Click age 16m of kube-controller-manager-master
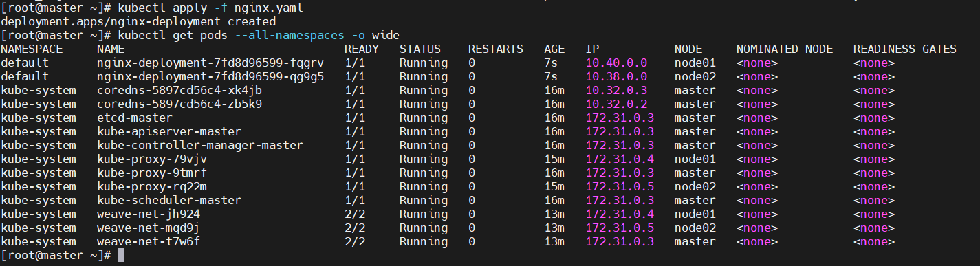 tap(554, 145)
